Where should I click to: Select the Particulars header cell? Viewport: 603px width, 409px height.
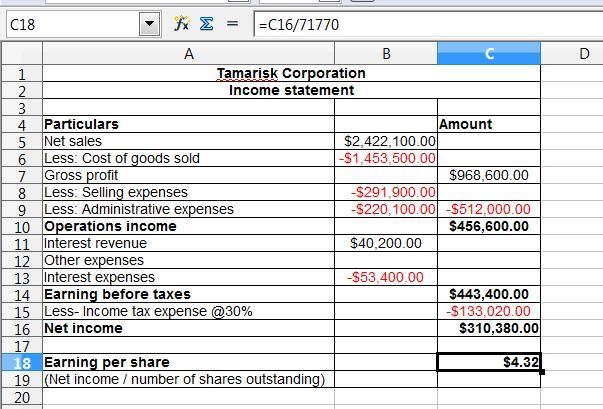[x=188, y=124]
